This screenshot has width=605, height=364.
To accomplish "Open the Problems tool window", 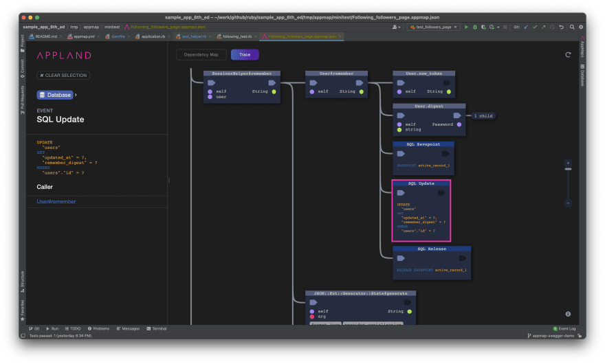I will click(x=98, y=329).
